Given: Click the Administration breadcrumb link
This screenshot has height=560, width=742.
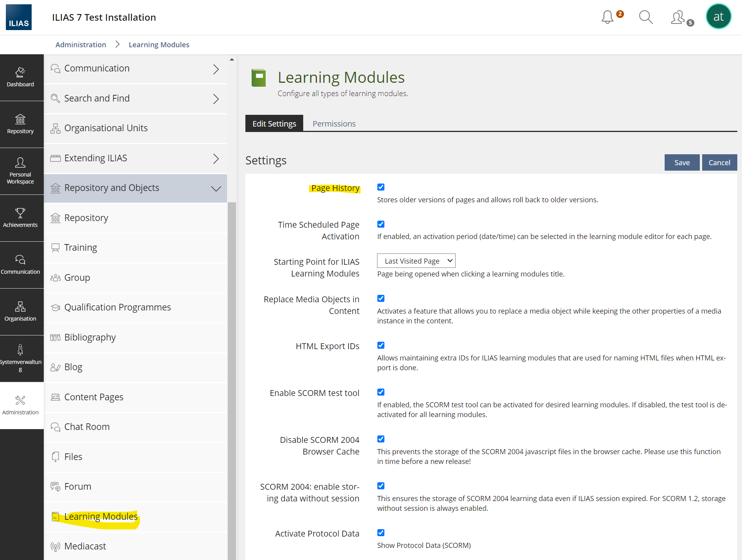Looking at the screenshot, I should pos(80,45).
